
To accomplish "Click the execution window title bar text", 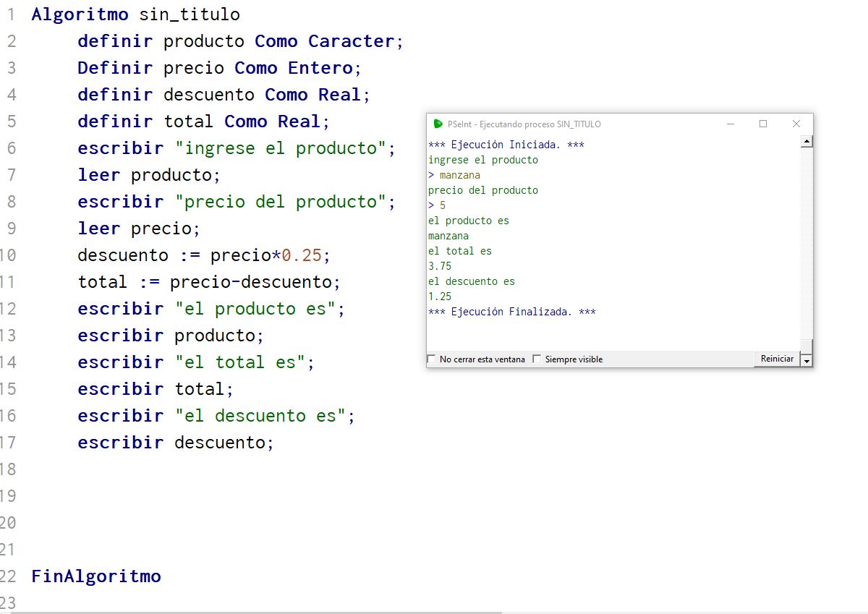I will click(524, 124).
